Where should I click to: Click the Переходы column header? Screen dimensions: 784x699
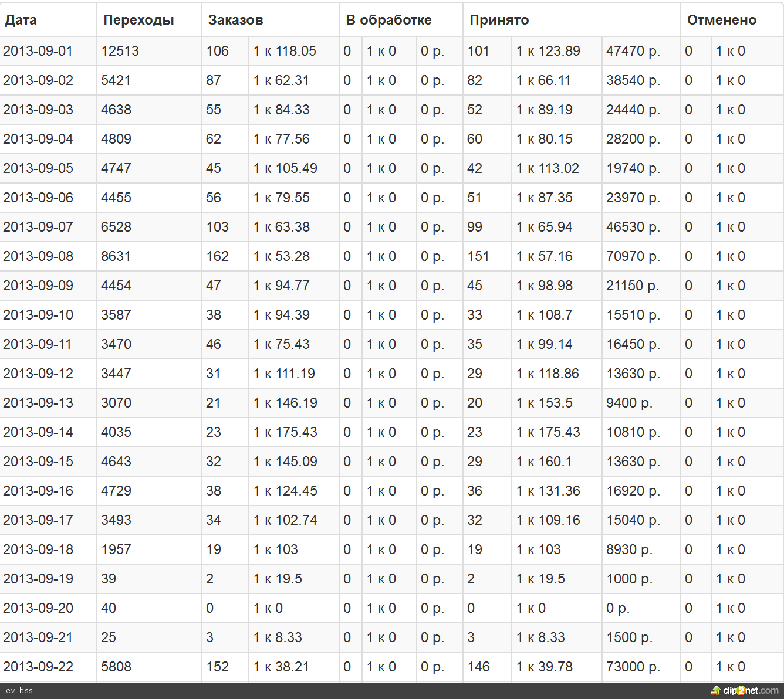[138, 20]
